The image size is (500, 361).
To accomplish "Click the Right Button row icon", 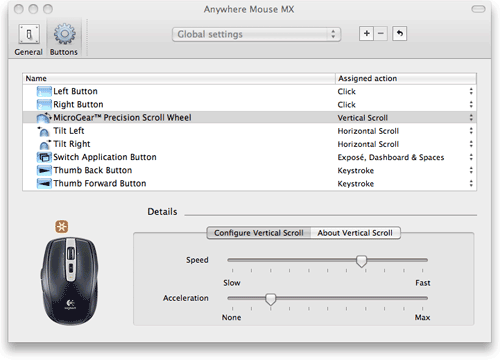I will click(x=44, y=104).
